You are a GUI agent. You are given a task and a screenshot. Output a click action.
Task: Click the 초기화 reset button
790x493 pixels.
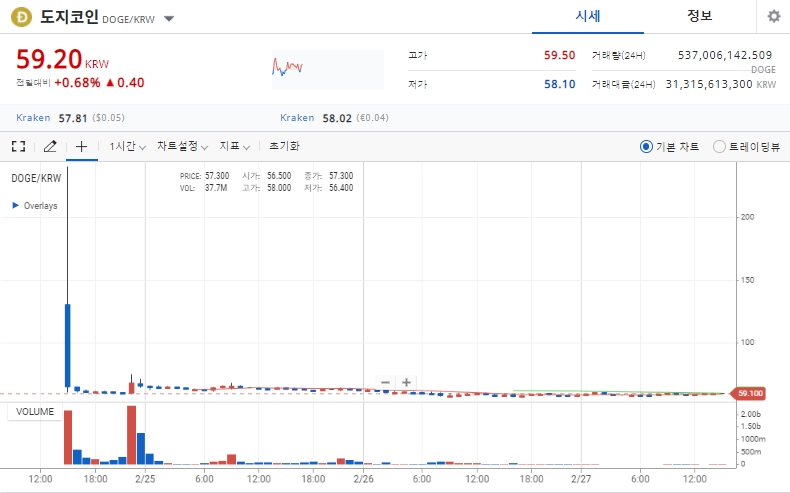284,146
